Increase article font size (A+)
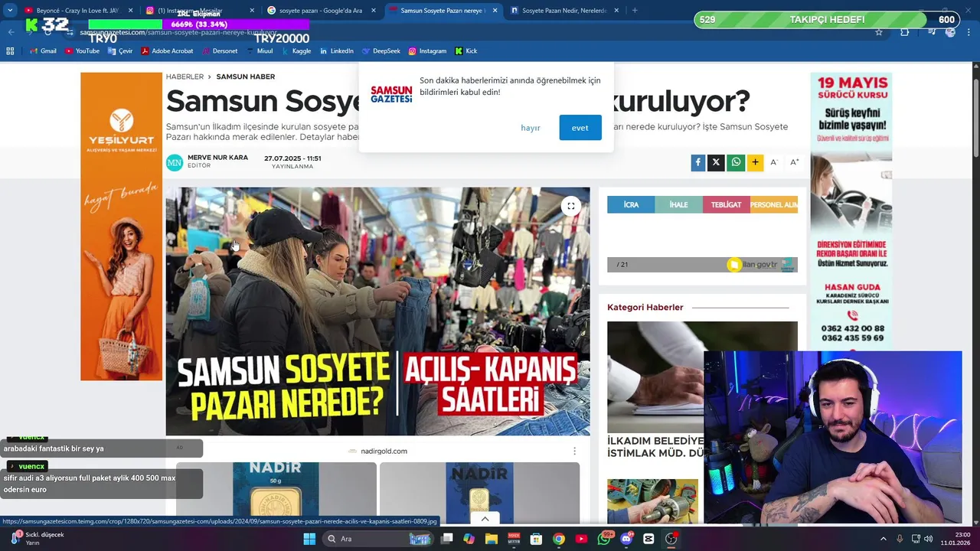 [795, 162]
